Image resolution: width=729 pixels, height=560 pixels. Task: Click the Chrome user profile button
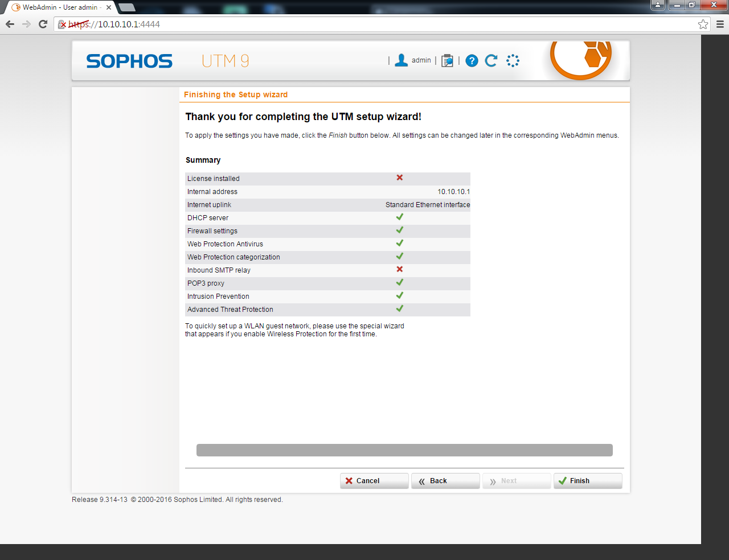click(658, 5)
